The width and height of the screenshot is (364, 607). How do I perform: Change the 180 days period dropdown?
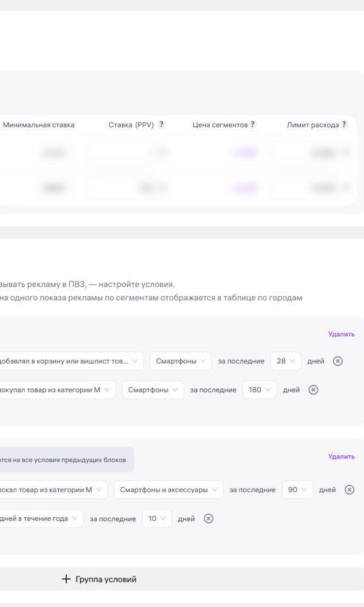(260, 390)
